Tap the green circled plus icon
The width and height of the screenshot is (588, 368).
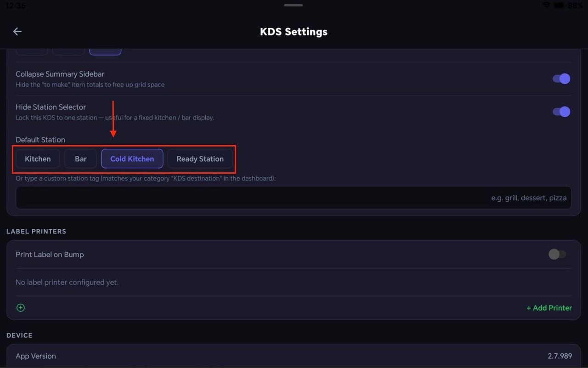(21, 308)
